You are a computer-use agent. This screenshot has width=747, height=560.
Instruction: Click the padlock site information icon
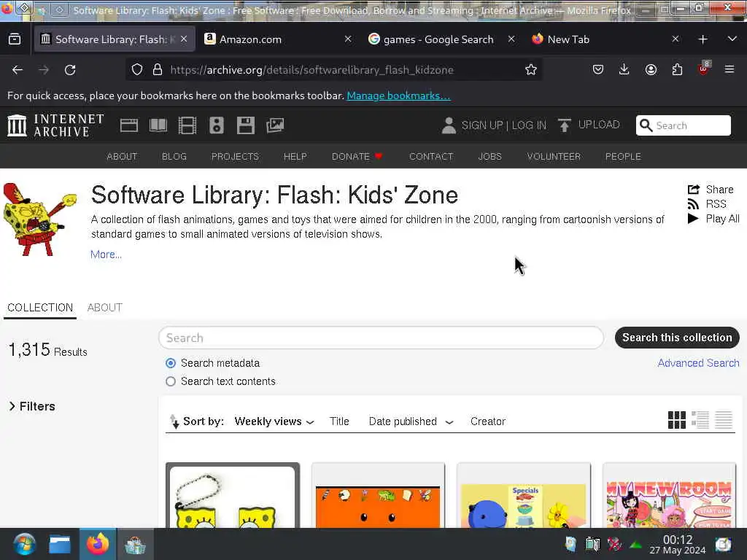pyautogui.click(x=158, y=69)
